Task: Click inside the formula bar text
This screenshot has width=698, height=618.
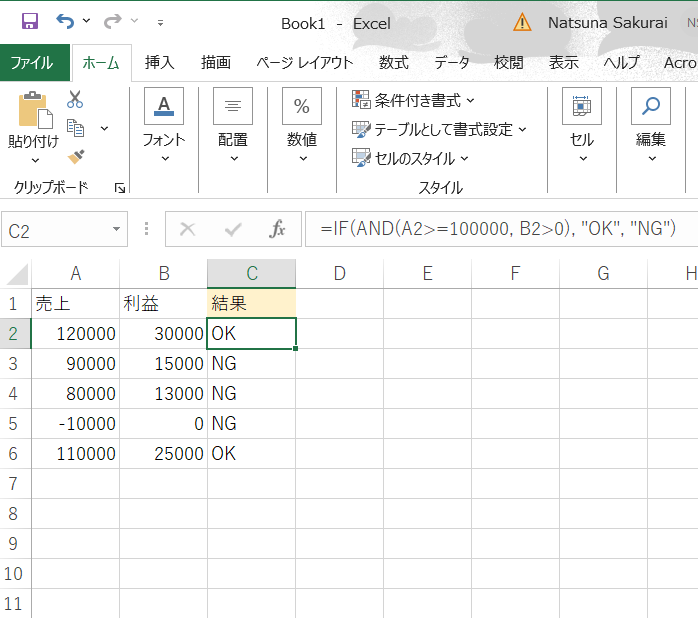Action: tap(498, 230)
